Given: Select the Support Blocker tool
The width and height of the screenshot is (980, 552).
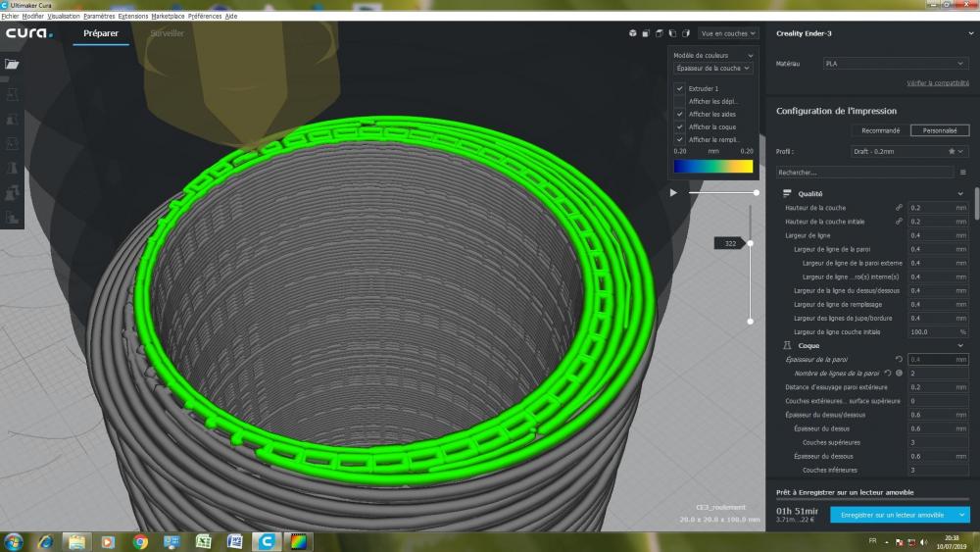Looking at the screenshot, I should [12, 217].
